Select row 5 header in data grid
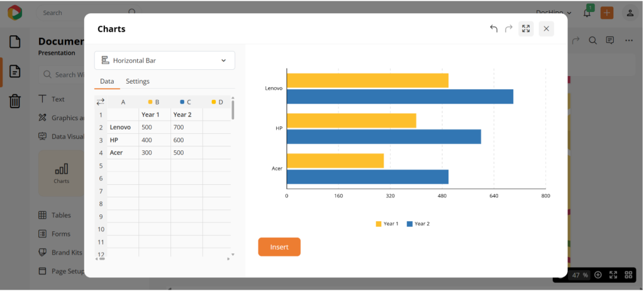 click(101, 165)
